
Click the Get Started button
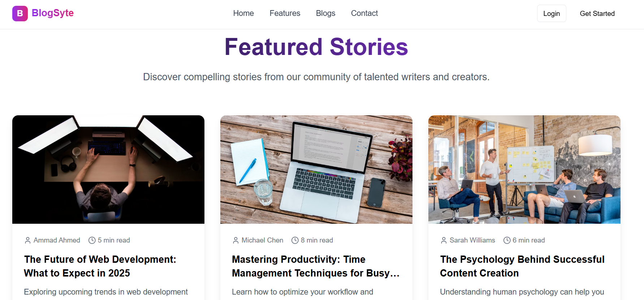(x=597, y=14)
